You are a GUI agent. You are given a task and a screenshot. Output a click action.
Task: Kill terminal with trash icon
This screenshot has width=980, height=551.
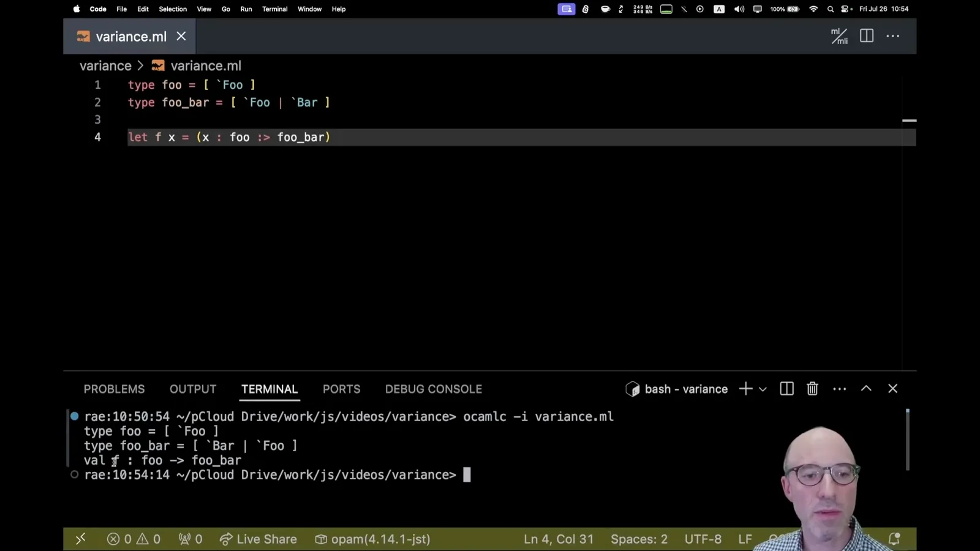tap(812, 389)
